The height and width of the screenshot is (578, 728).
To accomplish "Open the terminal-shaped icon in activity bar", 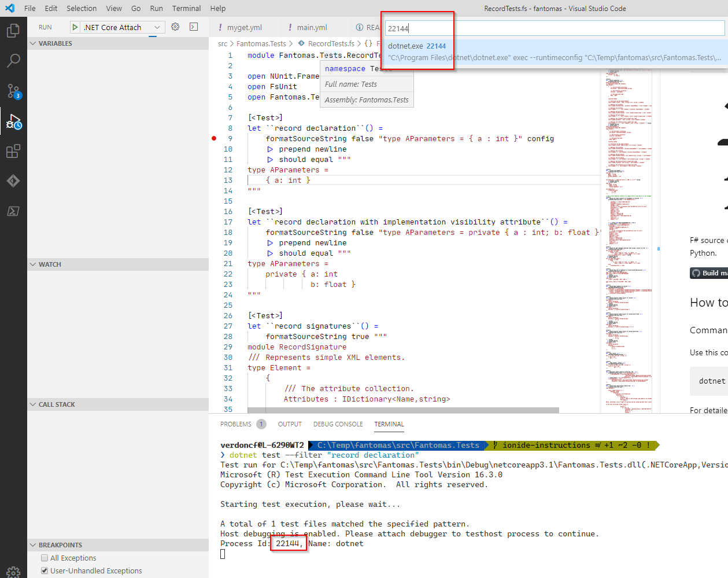I will click(13, 211).
